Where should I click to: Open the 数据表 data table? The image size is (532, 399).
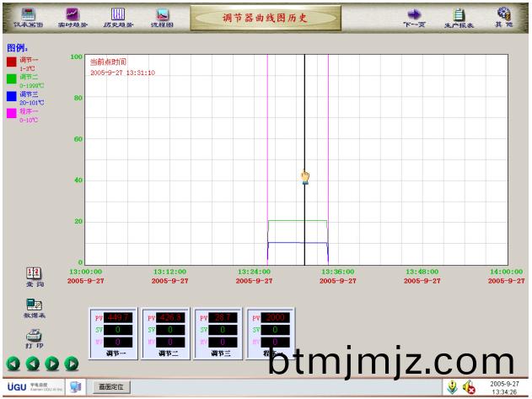point(34,307)
